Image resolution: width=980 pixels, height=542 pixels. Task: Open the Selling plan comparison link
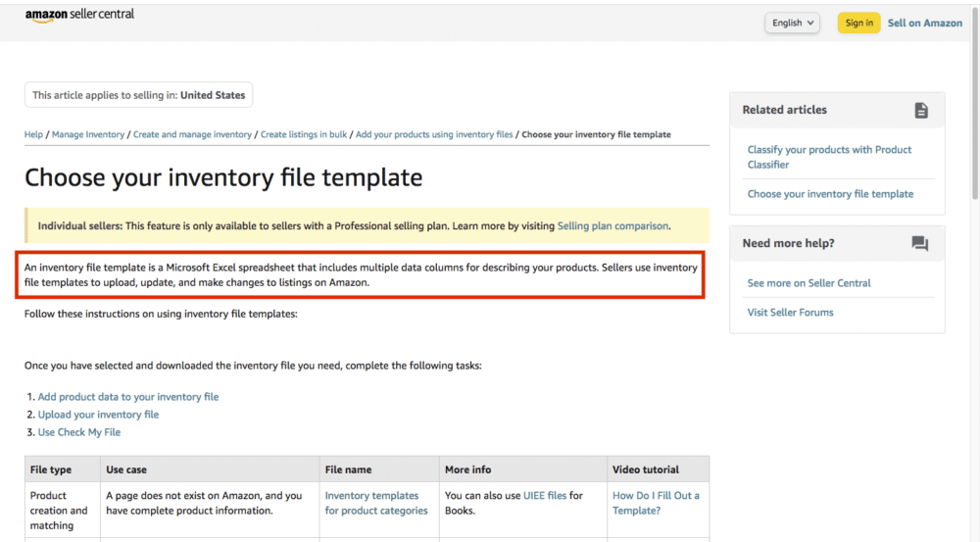point(612,225)
